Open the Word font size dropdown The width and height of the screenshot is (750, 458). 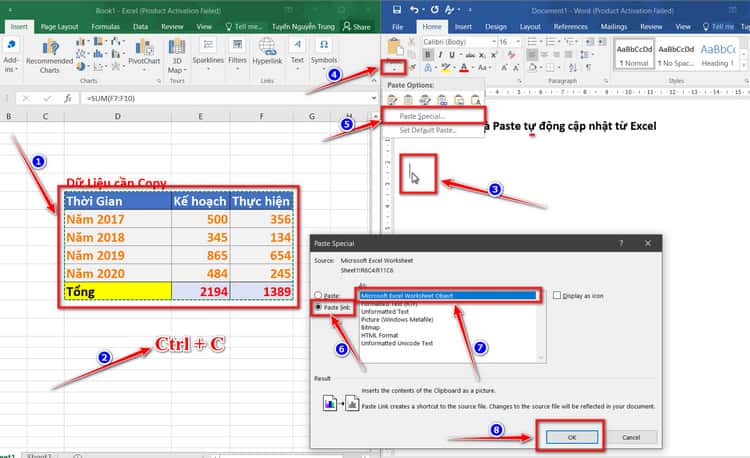(x=518, y=42)
